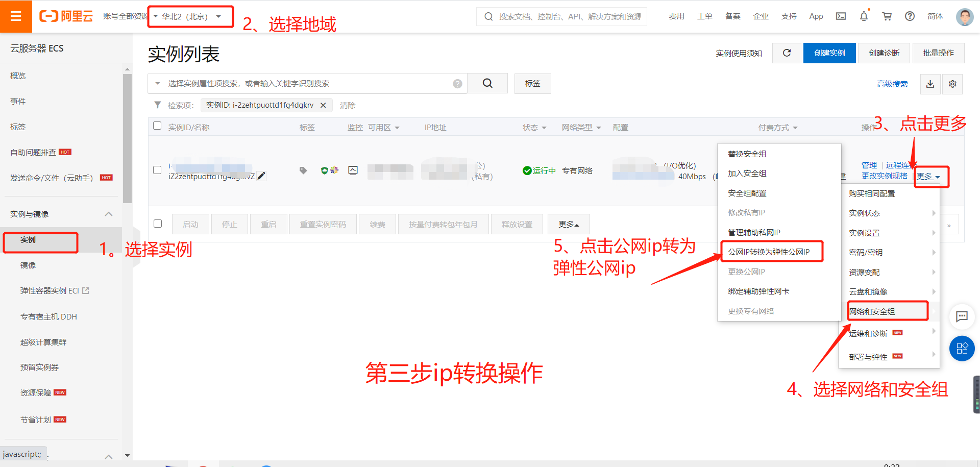
Task: View notifications via the bell icon
Action: tap(864, 16)
